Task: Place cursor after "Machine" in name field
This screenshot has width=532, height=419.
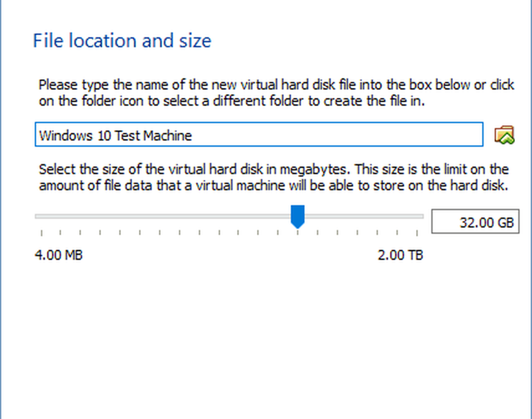Action: (194, 135)
